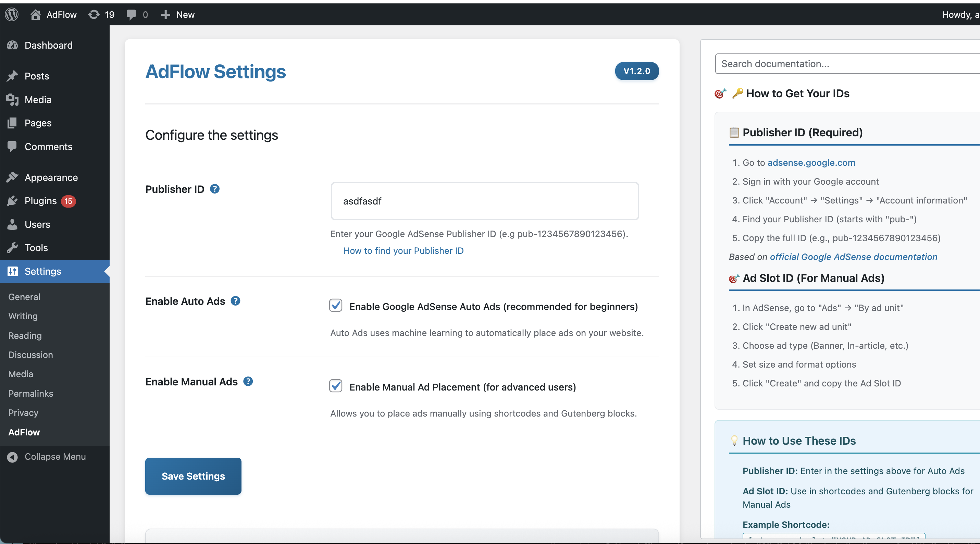Visit the AdFlow site home
This screenshot has height=544, width=980.
click(x=53, y=14)
